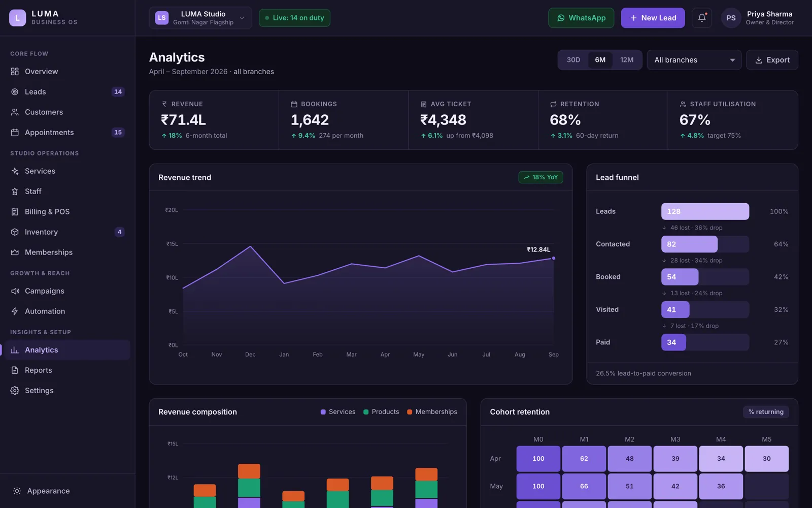Toggle Products series in legend
Screen dimensions: 812x508
(x=381, y=412)
